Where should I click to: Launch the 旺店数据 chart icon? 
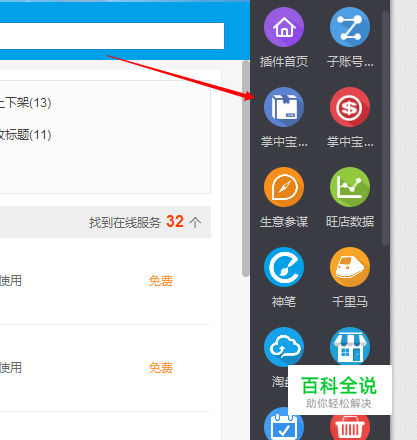[350, 187]
